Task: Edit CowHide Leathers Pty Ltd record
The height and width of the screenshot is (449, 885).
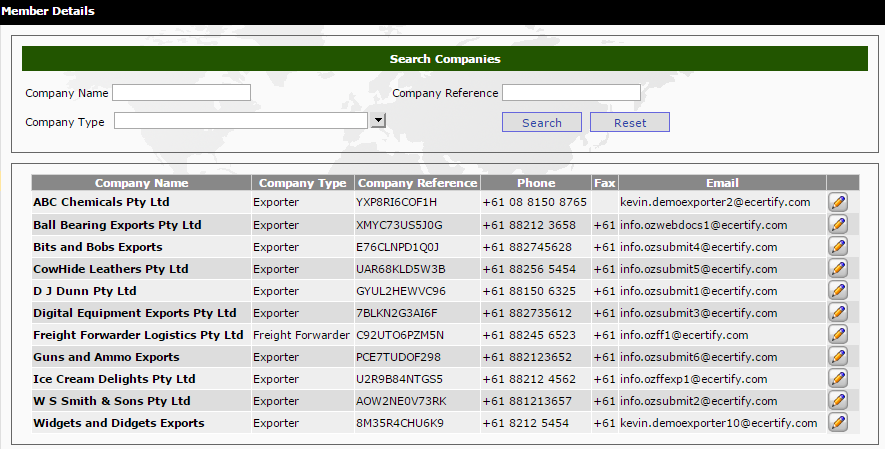Action: [x=838, y=268]
